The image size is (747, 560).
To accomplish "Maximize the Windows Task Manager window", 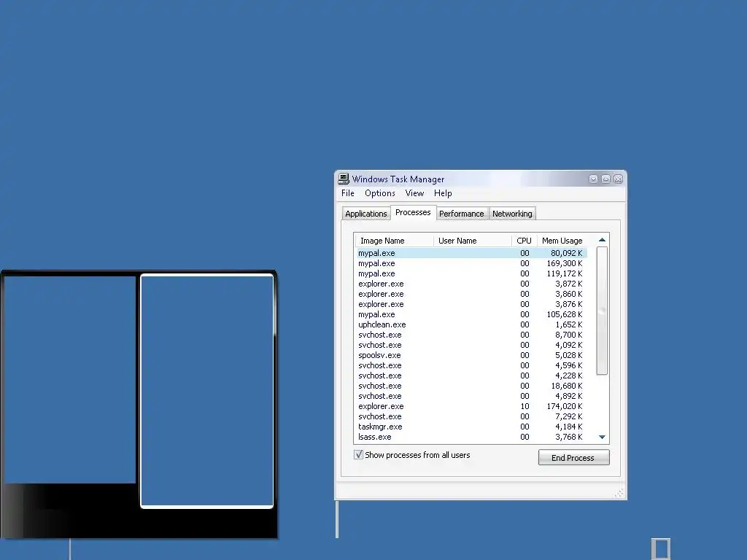I will (605, 179).
